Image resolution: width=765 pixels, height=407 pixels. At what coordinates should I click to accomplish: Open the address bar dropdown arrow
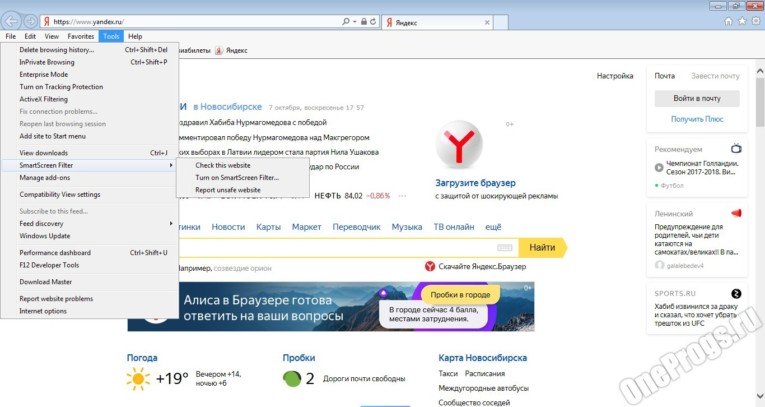click(x=355, y=21)
